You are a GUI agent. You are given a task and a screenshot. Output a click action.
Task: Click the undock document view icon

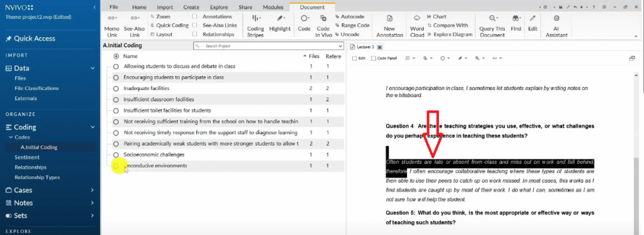point(632,59)
